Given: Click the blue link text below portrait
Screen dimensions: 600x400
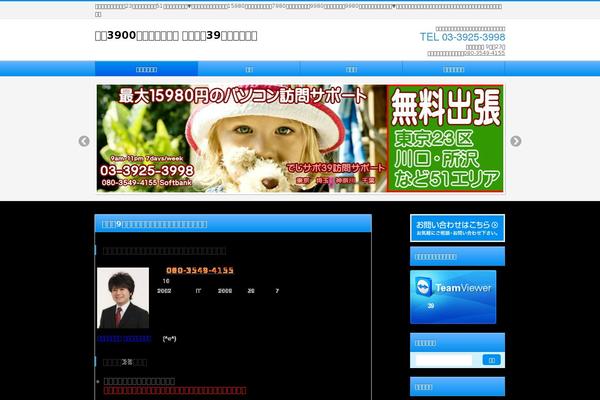Looking at the screenshot, I should (x=124, y=339).
